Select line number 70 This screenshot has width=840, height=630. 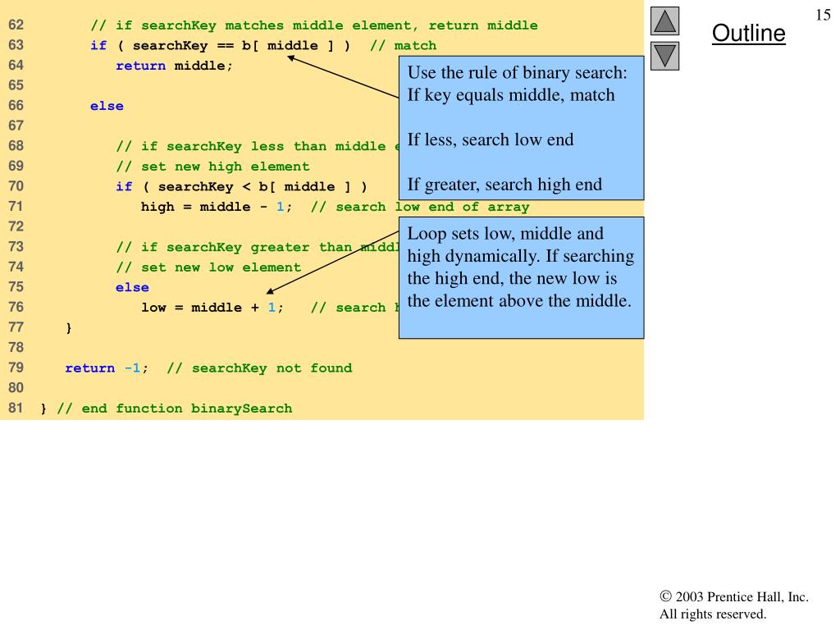tap(16, 186)
